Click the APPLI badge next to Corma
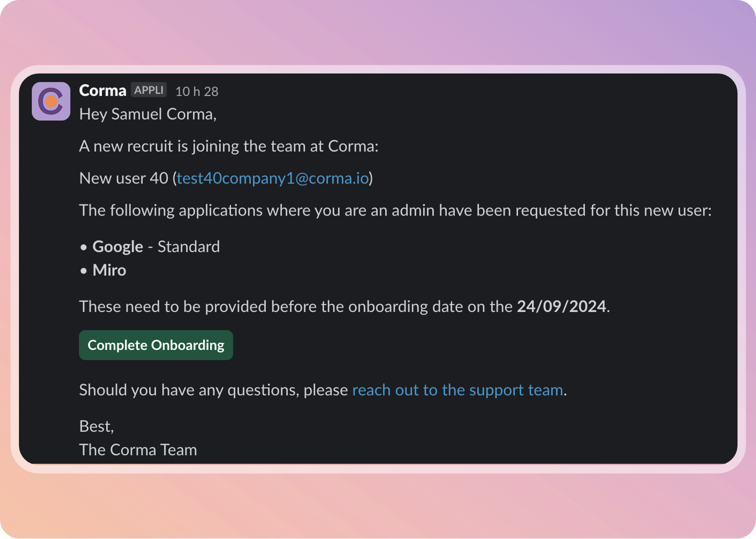756x539 pixels. 149,90
